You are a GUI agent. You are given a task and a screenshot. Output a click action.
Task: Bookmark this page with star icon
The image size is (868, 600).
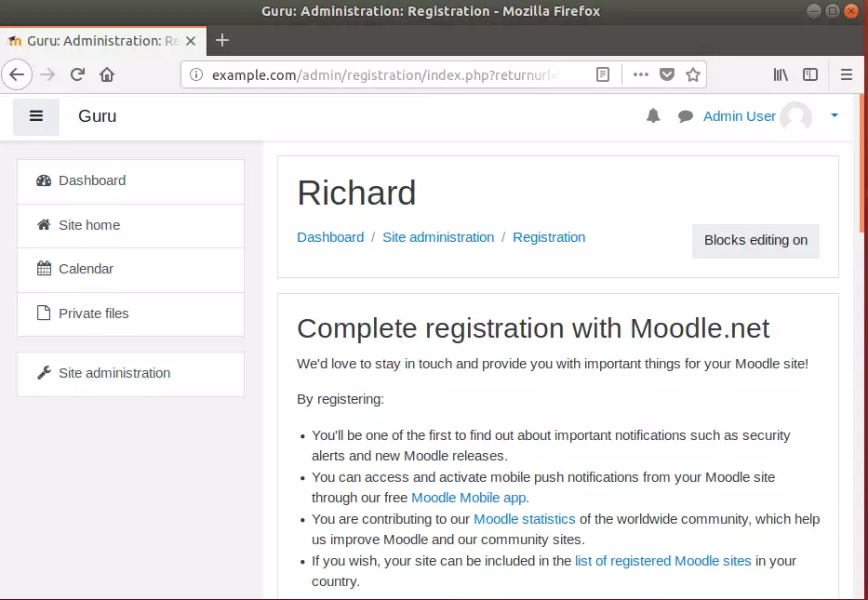coord(693,74)
